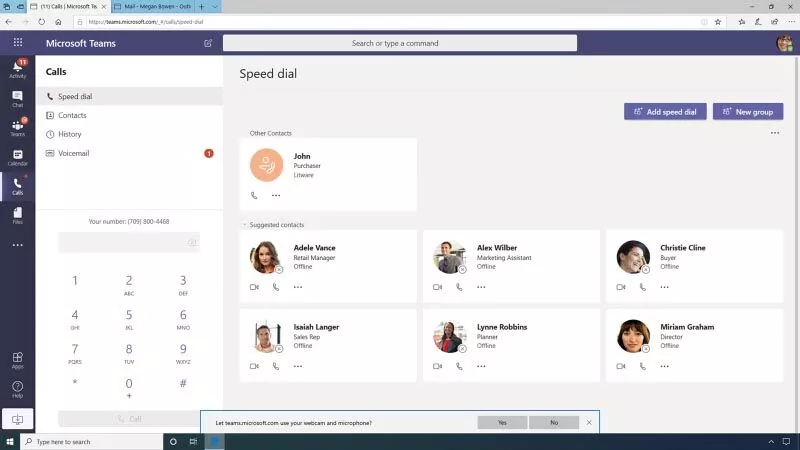Screen dimensions: 800x450
Task: Open Chat from the left rail
Action: point(18,97)
